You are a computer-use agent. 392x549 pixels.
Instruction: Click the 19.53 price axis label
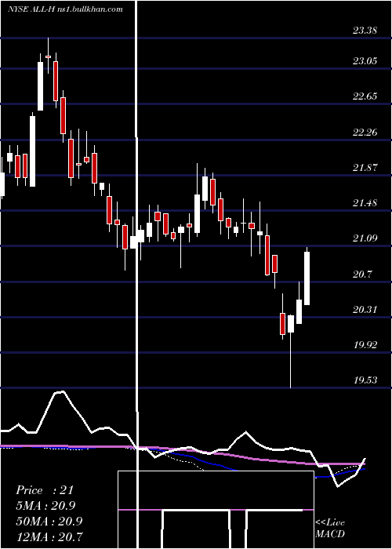click(365, 380)
